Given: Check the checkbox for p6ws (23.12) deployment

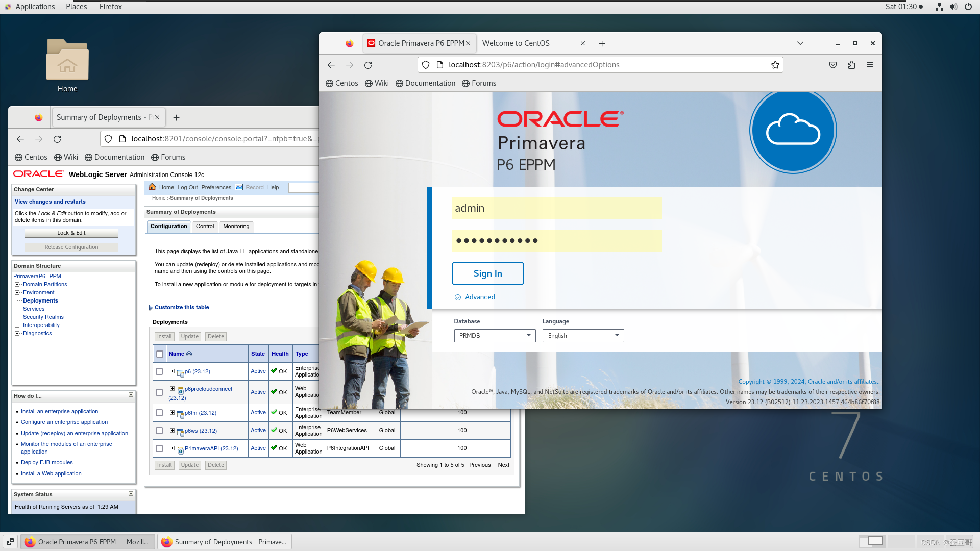Looking at the screenshot, I should [159, 431].
